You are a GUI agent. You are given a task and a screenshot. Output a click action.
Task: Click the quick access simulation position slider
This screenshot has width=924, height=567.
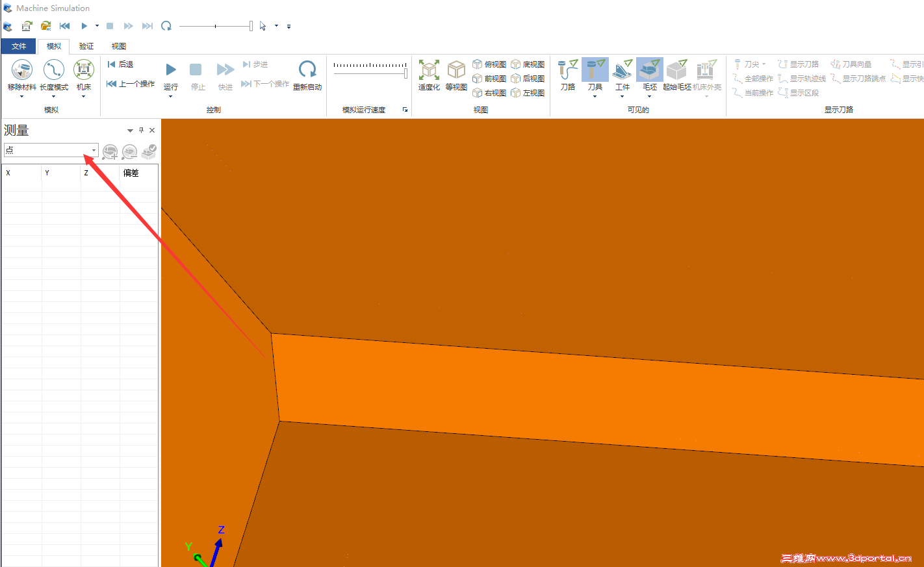pos(216,26)
